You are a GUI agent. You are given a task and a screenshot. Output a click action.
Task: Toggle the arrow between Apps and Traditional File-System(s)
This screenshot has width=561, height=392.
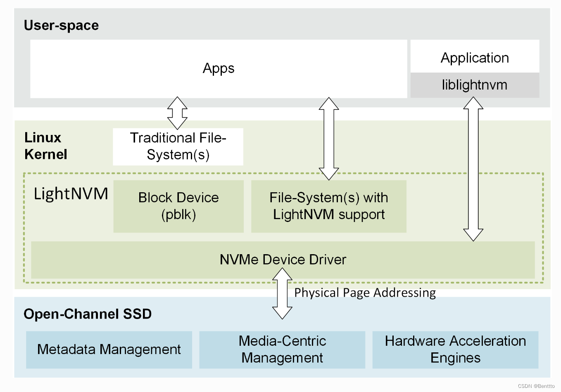(x=178, y=112)
